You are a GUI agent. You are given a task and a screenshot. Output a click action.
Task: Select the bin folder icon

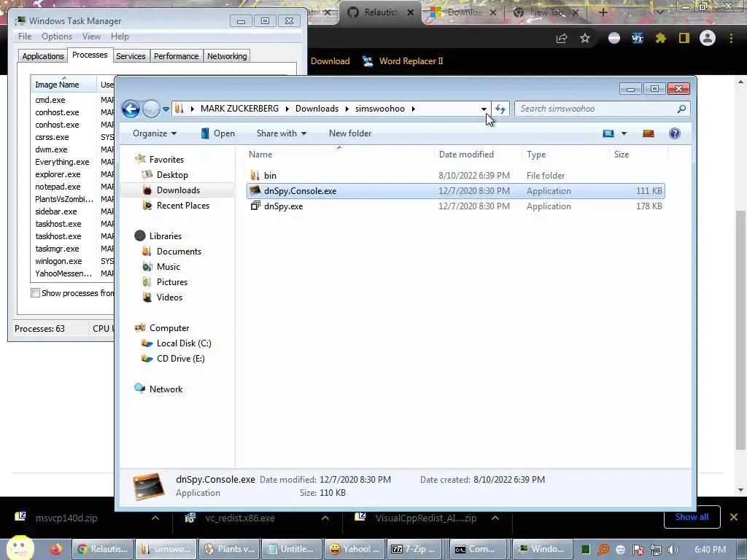coord(255,175)
